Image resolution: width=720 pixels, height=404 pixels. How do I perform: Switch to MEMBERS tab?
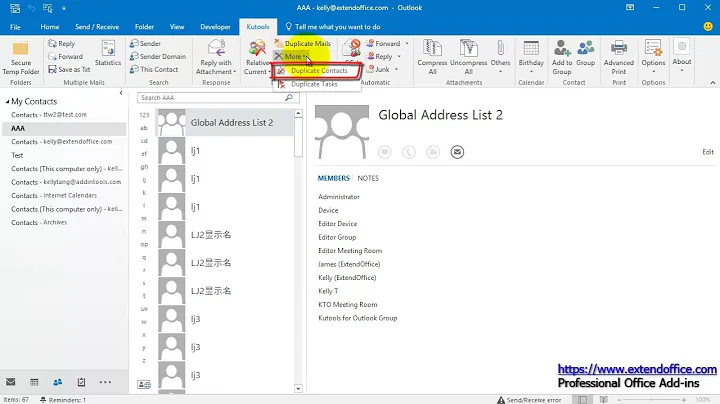click(x=334, y=178)
